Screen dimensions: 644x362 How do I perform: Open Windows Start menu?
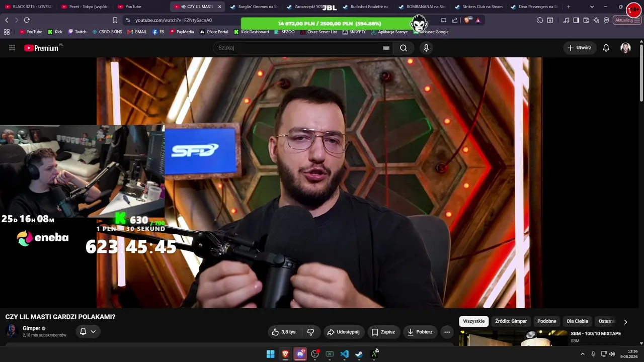(x=270, y=354)
